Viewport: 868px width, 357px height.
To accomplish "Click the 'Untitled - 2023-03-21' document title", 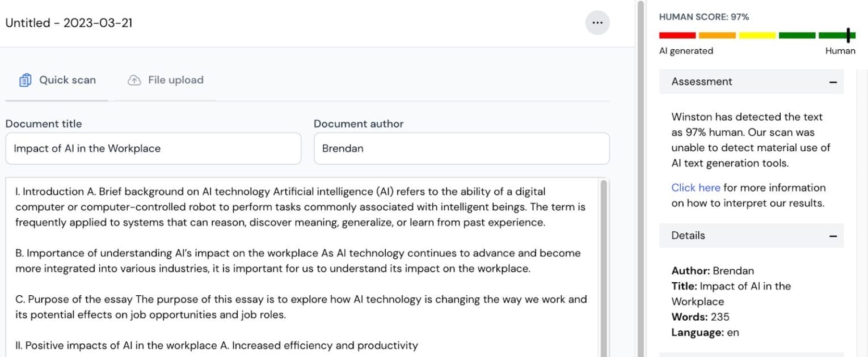I will point(69,23).
